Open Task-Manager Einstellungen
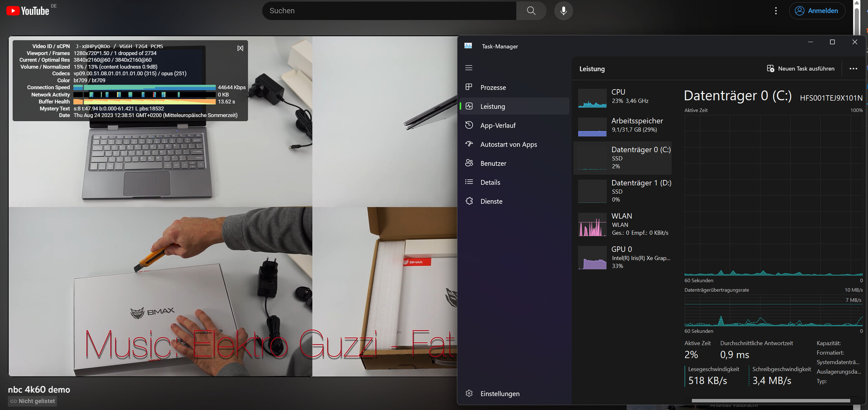Viewport: 868px width, 410px height. [514, 394]
